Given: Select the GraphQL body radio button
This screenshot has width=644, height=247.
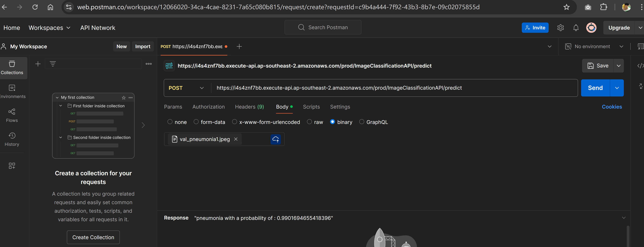Looking at the screenshot, I should tap(362, 122).
